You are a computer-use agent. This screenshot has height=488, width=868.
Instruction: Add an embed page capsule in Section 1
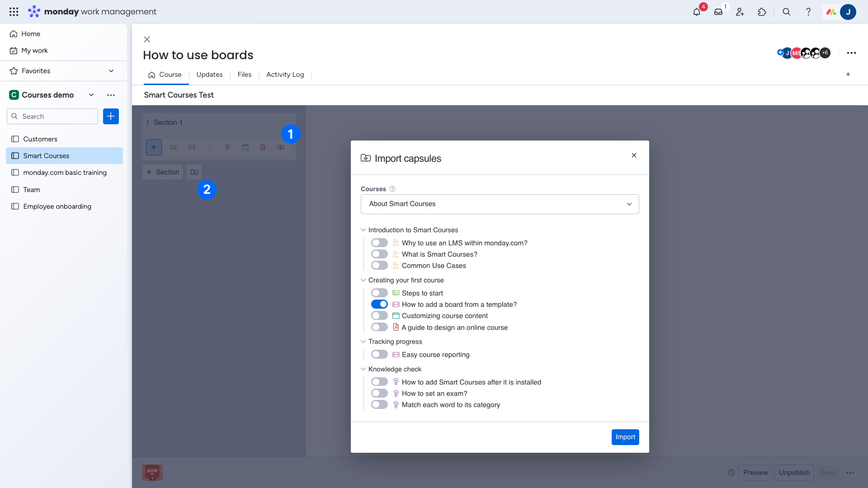(x=245, y=147)
